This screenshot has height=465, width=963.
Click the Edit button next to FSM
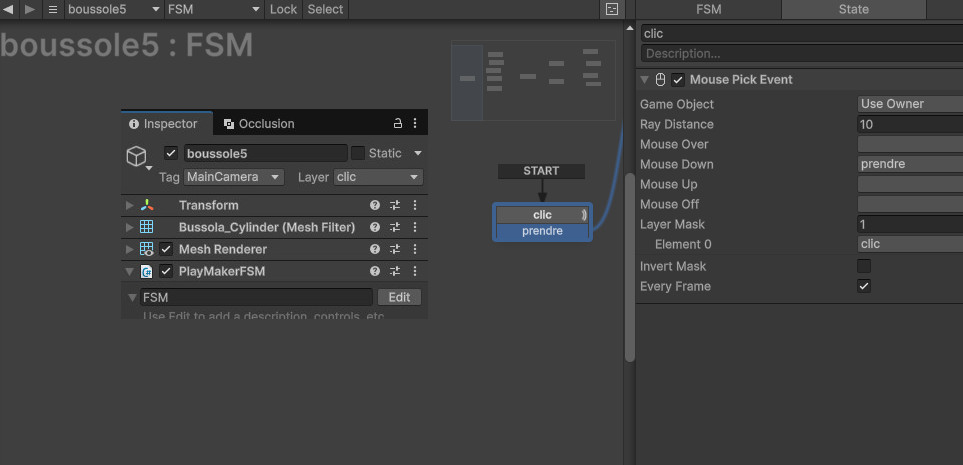399,297
